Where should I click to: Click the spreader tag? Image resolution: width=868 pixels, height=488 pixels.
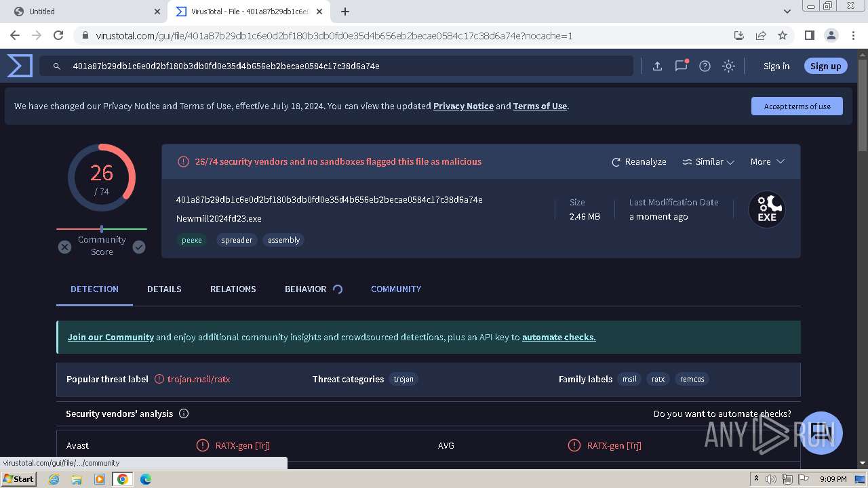(x=237, y=240)
